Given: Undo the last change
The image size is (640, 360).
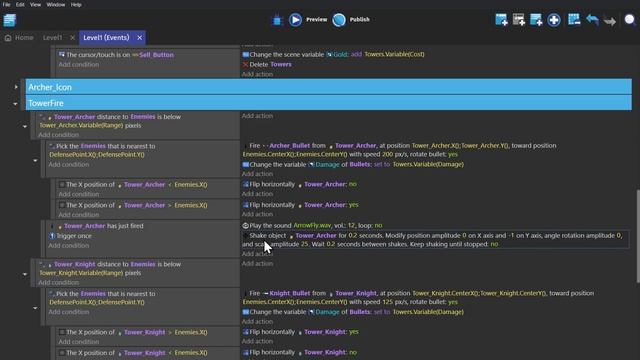Looking at the screenshot, I should pyautogui.click(x=593, y=20).
